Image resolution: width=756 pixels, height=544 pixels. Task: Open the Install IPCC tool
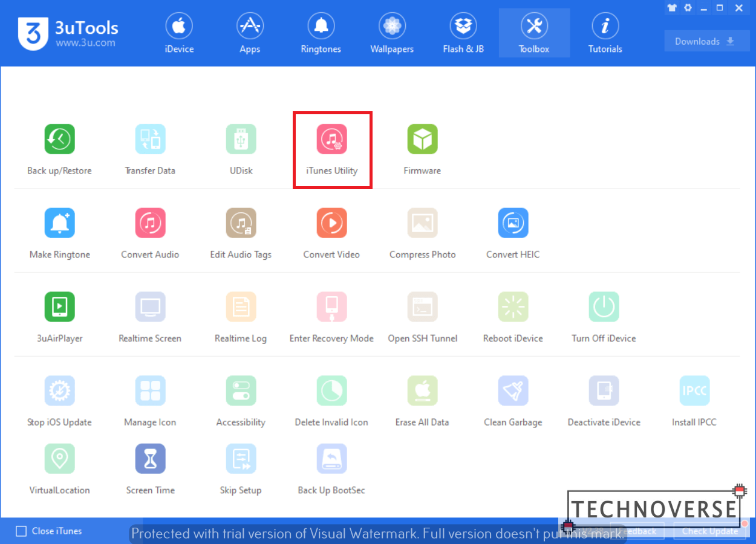point(694,401)
